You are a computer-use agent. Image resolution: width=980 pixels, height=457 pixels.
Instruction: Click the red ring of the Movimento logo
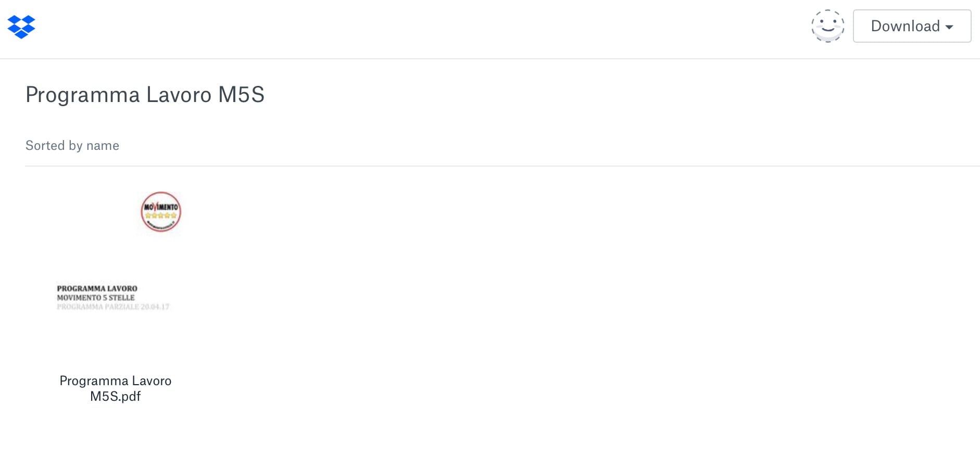pyautogui.click(x=142, y=212)
